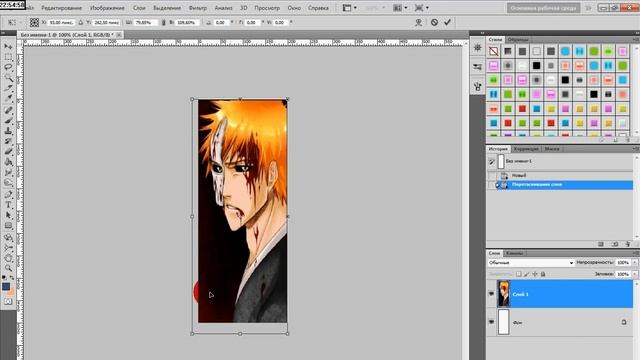The height and width of the screenshot is (360, 640).
Task: Open the fill slider dropdown arrow
Action: pos(635,274)
